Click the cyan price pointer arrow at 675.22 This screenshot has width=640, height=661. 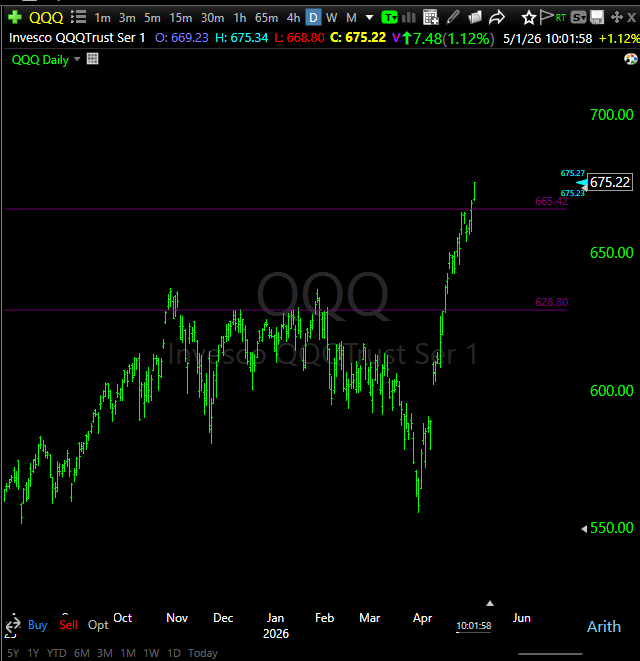point(582,183)
